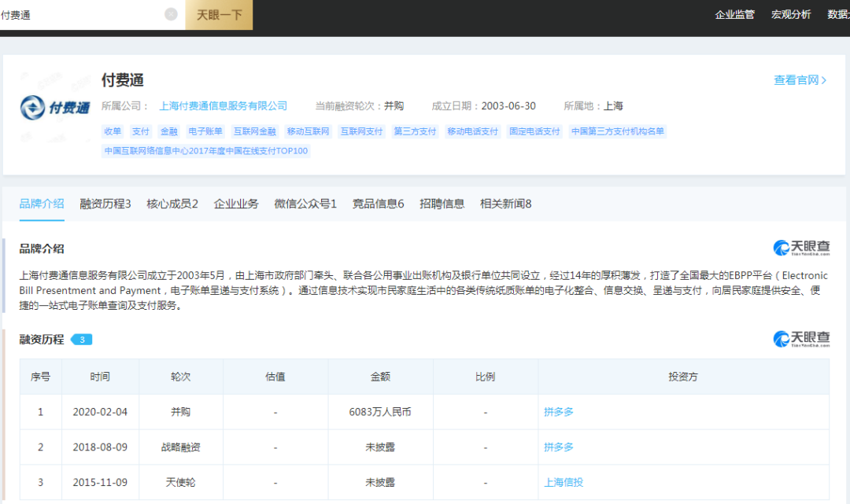This screenshot has width=850, height=504.
Task: Go to the 相关新闻 tab
Action: point(505,204)
